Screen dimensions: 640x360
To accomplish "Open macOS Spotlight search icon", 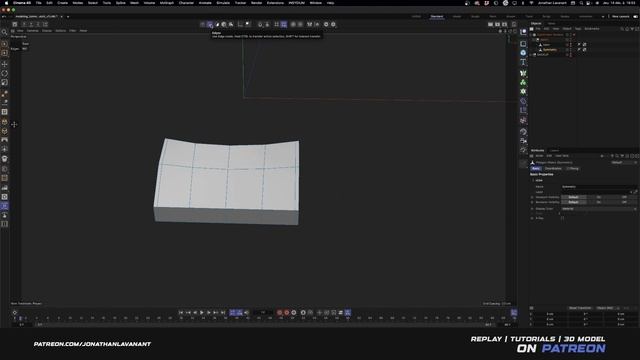I will [x=581, y=3].
